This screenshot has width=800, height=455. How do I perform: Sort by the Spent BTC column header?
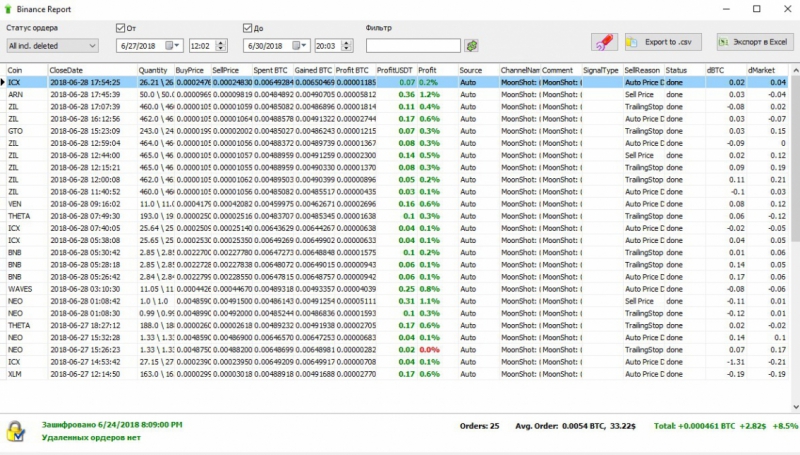click(x=272, y=70)
